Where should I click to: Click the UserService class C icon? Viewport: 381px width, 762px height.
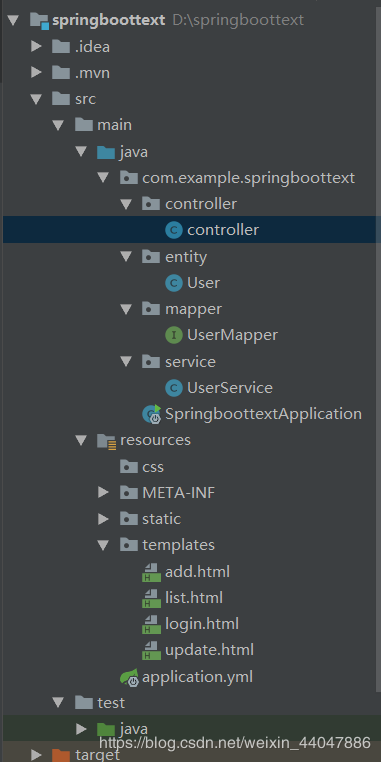click(x=174, y=388)
